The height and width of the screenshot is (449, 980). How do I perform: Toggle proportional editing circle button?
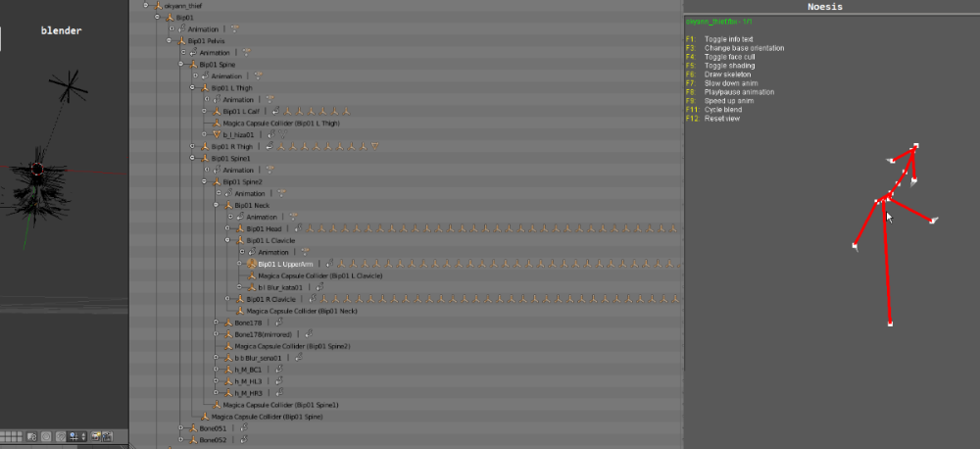tap(46, 436)
